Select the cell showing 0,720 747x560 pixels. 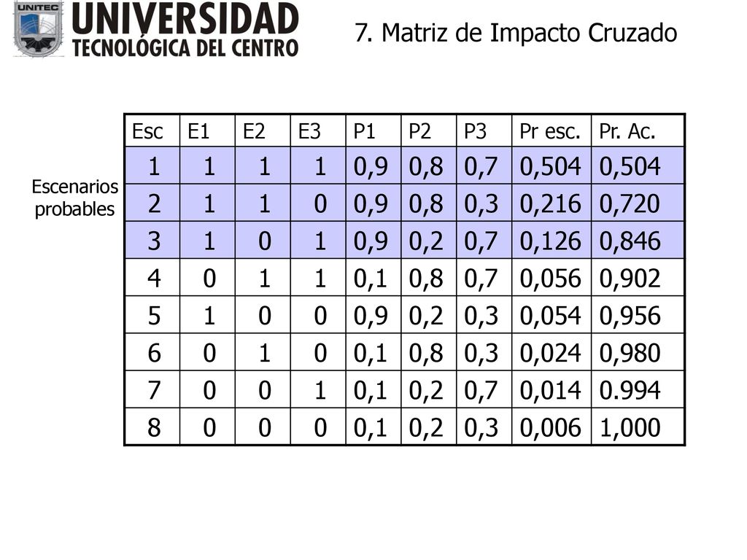point(638,203)
